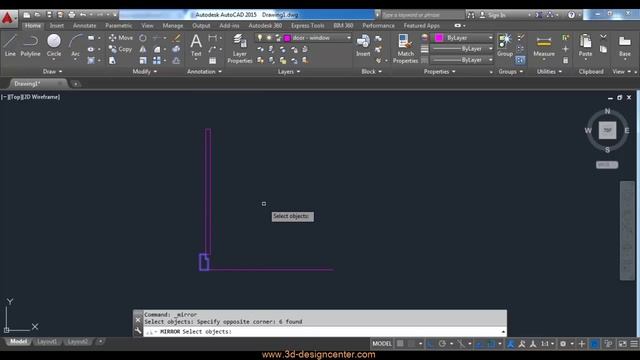Select the Arc tool

(x=76, y=46)
